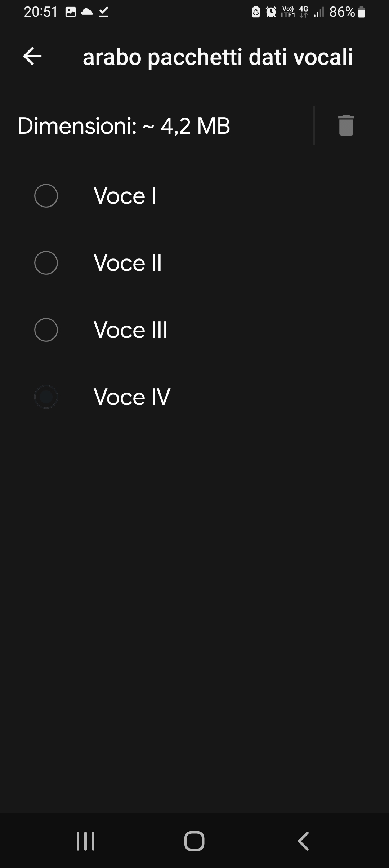Viewport: 389px width, 868px height.
Task: Select the Voce IV radio button
Action: pyautogui.click(x=46, y=397)
